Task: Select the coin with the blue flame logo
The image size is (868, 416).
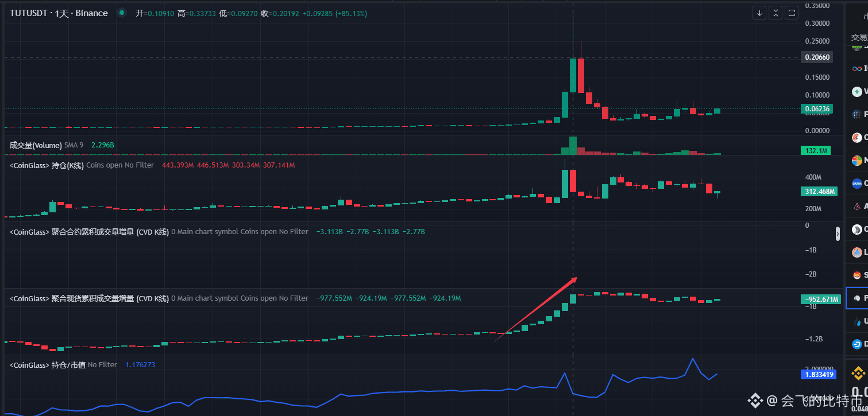Action: coord(858,321)
